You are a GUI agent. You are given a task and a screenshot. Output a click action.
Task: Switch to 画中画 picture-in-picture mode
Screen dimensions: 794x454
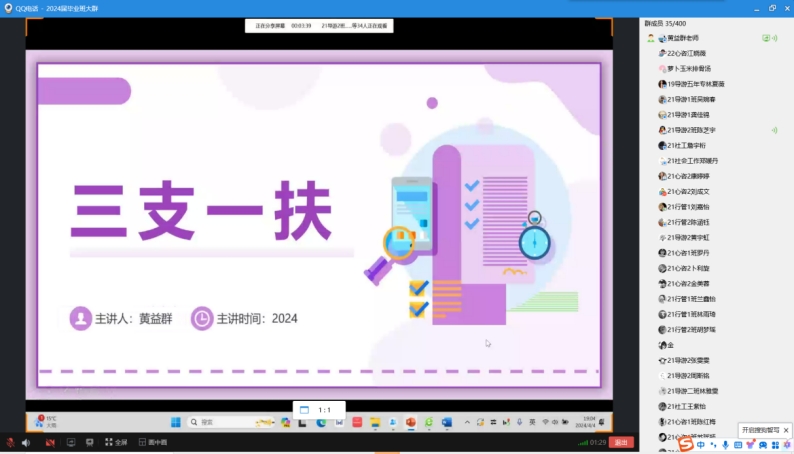click(154, 442)
